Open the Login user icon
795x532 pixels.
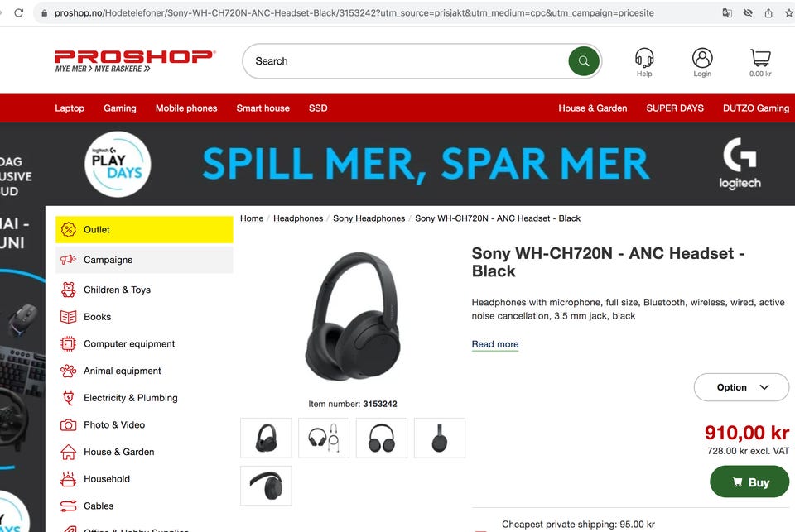pyautogui.click(x=702, y=62)
